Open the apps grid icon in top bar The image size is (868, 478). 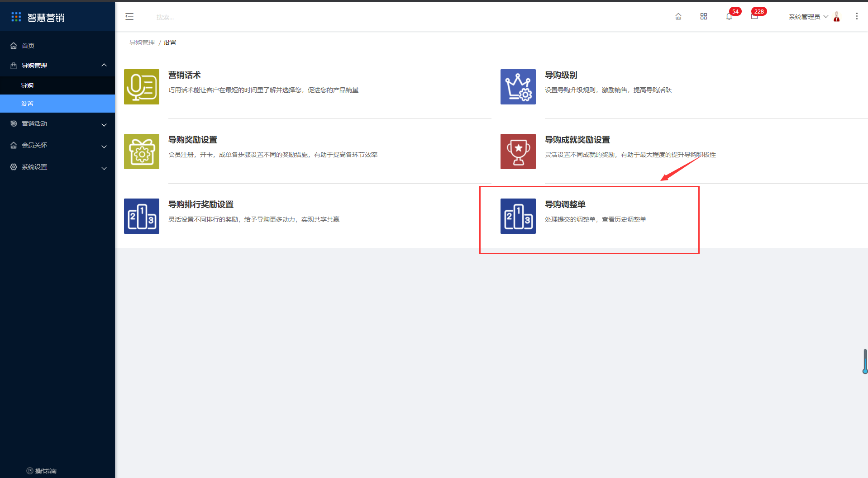point(704,17)
